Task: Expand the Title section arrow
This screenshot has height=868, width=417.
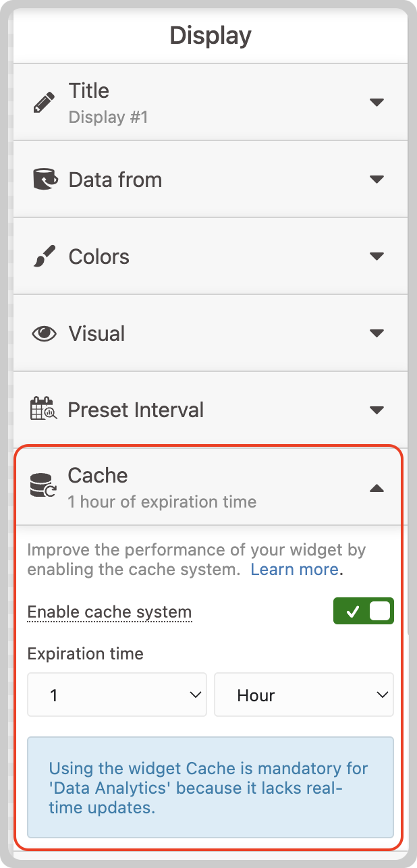Action: click(x=377, y=103)
